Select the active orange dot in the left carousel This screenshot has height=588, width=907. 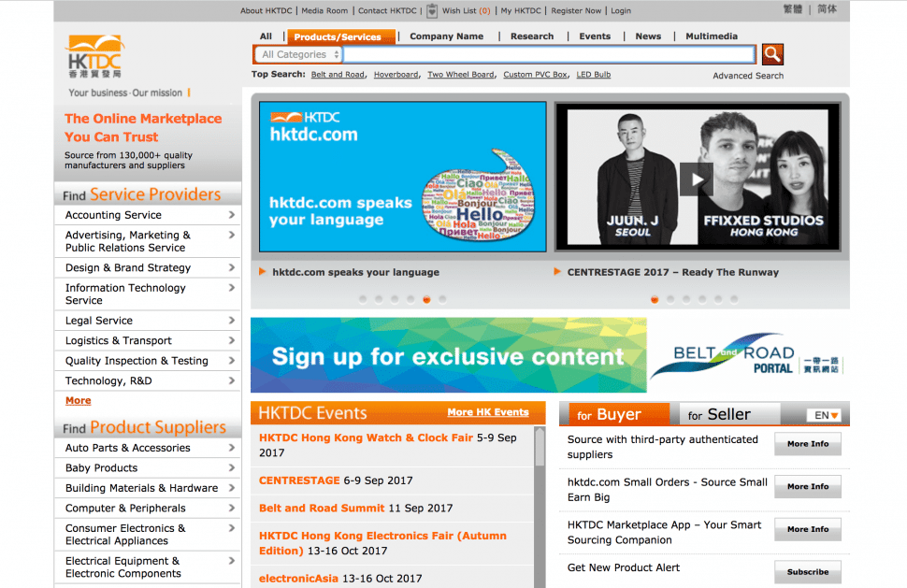[x=426, y=299]
